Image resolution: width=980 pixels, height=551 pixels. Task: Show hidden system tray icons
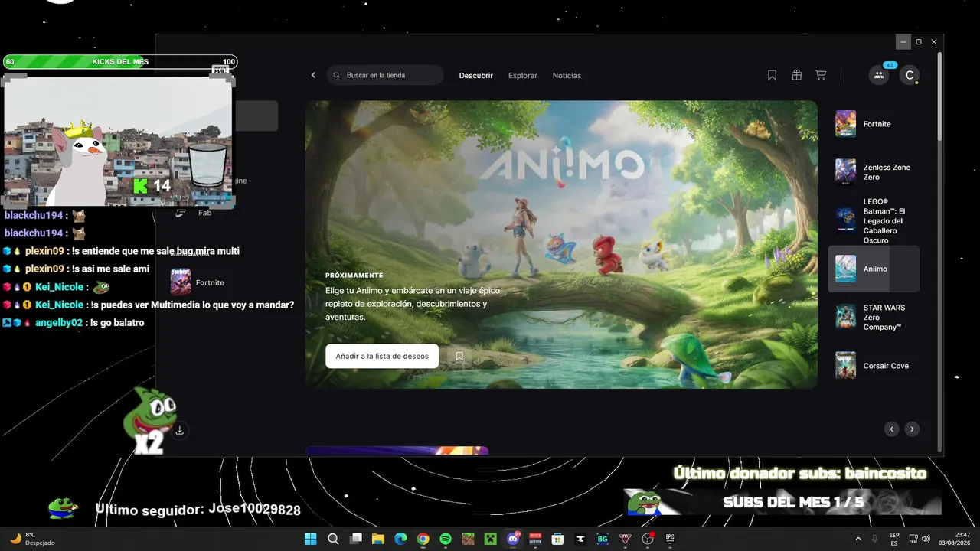pyautogui.click(x=857, y=539)
